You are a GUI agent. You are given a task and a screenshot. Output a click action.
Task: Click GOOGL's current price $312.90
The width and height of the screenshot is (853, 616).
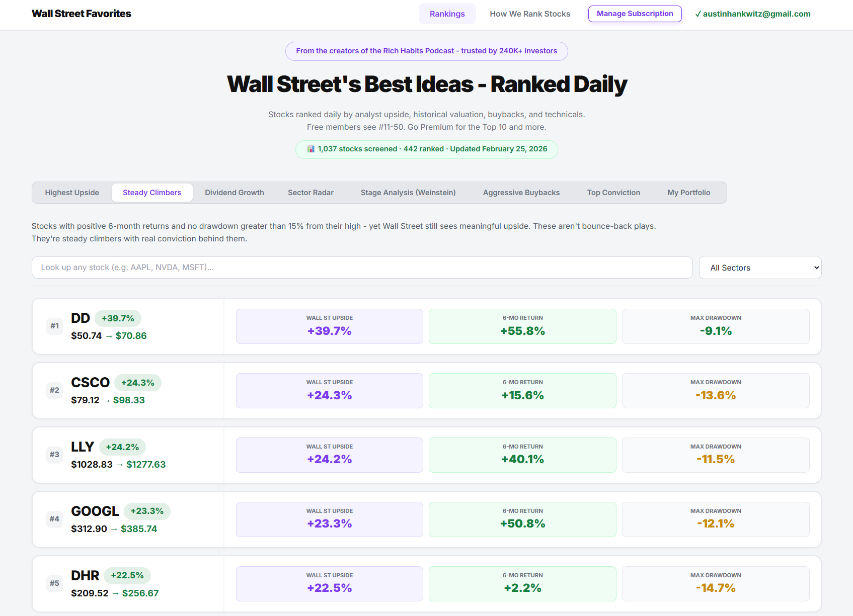(89, 529)
